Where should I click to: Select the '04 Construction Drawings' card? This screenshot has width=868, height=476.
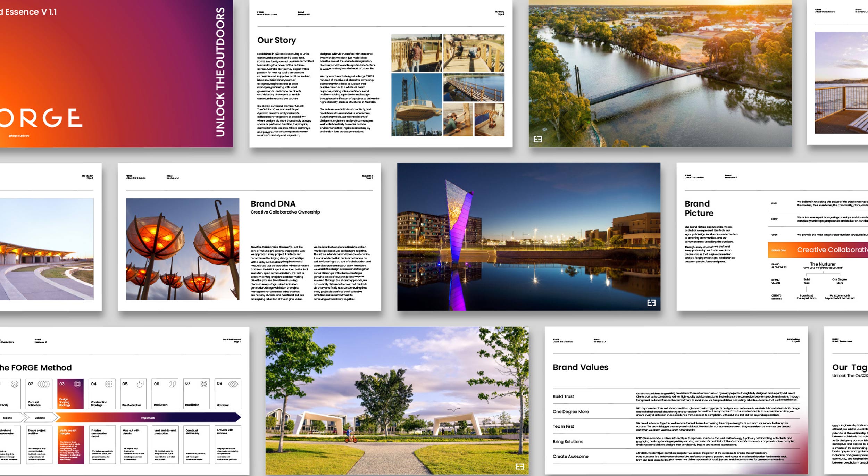point(102,394)
